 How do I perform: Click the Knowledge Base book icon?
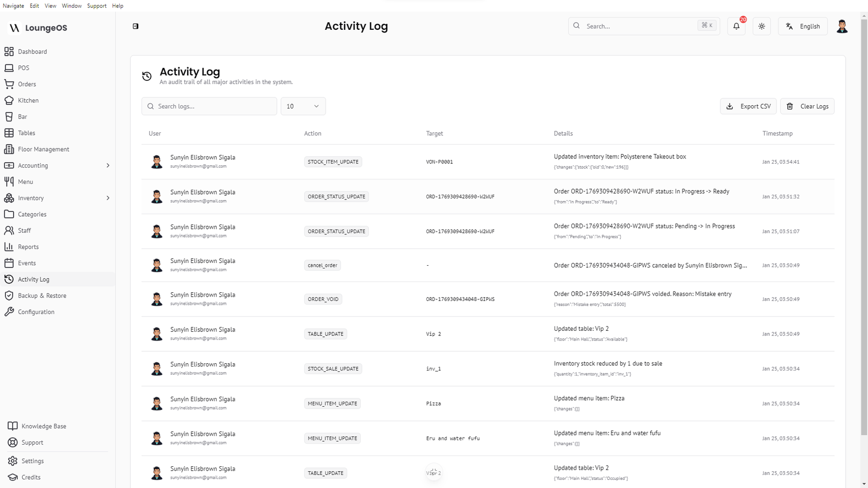pyautogui.click(x=12, y=426)
